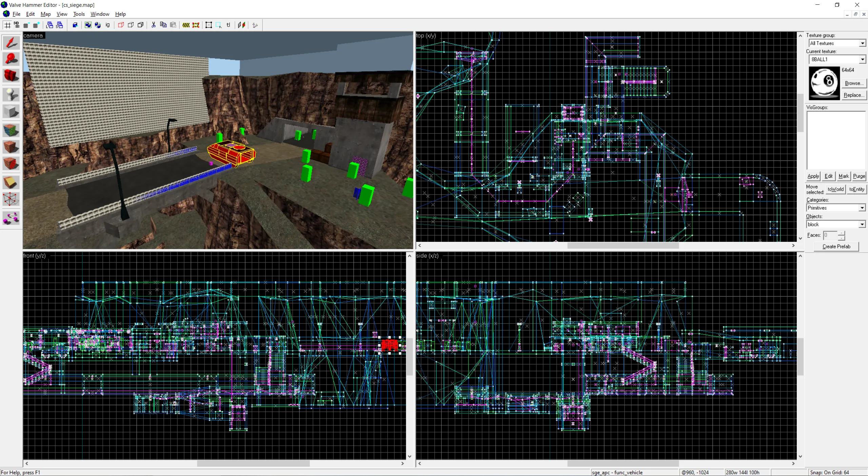Toggle the Ignore Groups 'ig' button
The height and width of the screenshot is (476, 868).
(x=108, y=25)
